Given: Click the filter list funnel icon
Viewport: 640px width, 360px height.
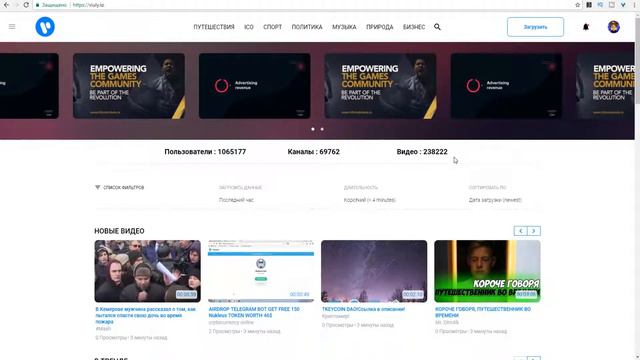Looking at the screenshot, I should tap(98, 187).
